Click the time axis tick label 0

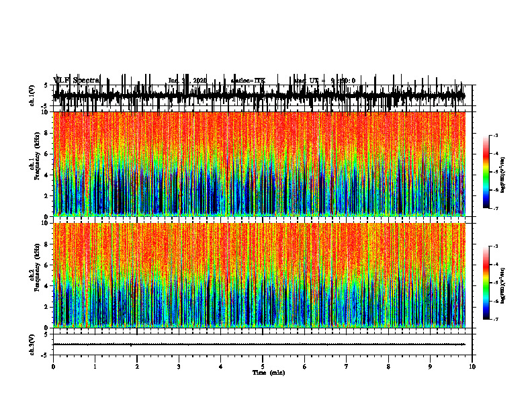tap(53, 367)
